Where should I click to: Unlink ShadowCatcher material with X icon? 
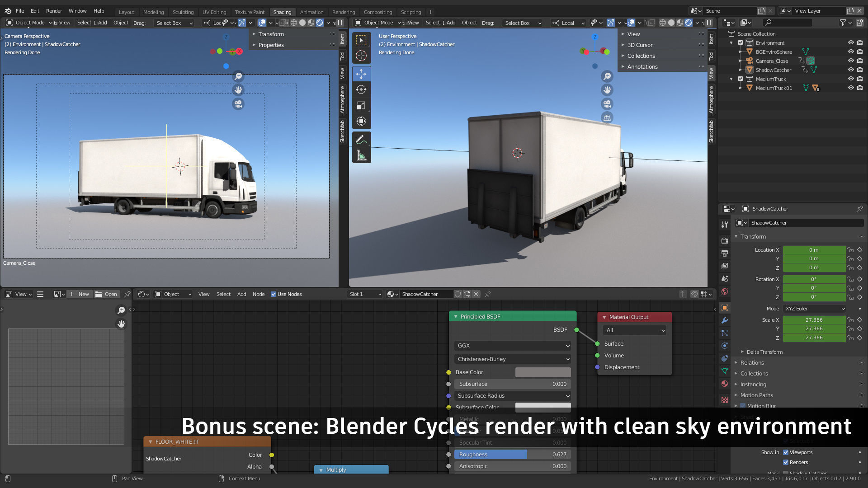pos(476,294)
